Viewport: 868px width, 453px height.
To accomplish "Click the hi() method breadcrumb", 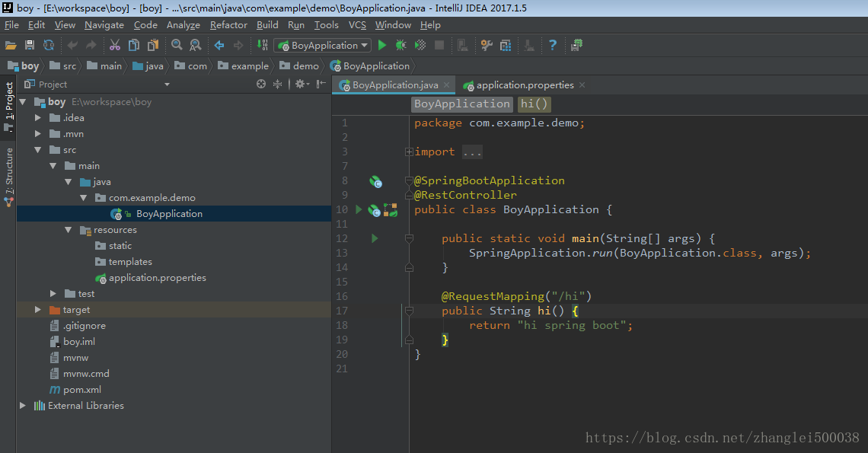I will 535,104.
